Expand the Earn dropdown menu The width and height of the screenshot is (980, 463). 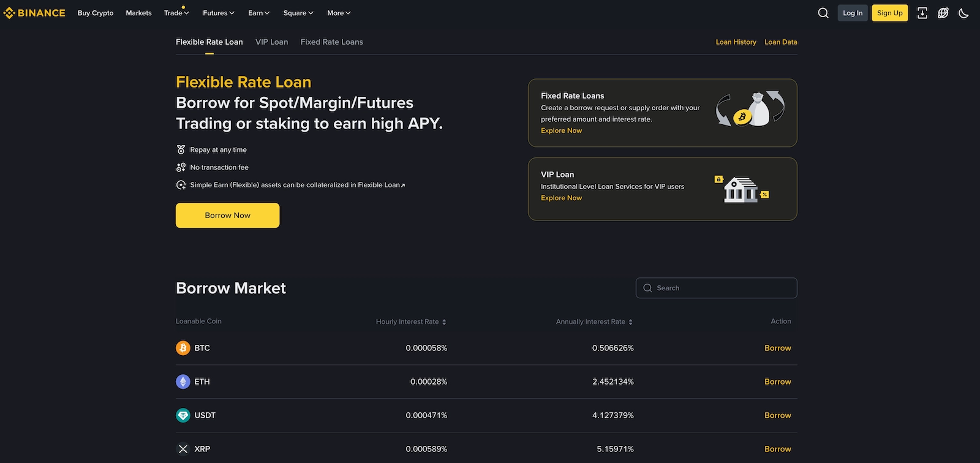pos(258,13)
